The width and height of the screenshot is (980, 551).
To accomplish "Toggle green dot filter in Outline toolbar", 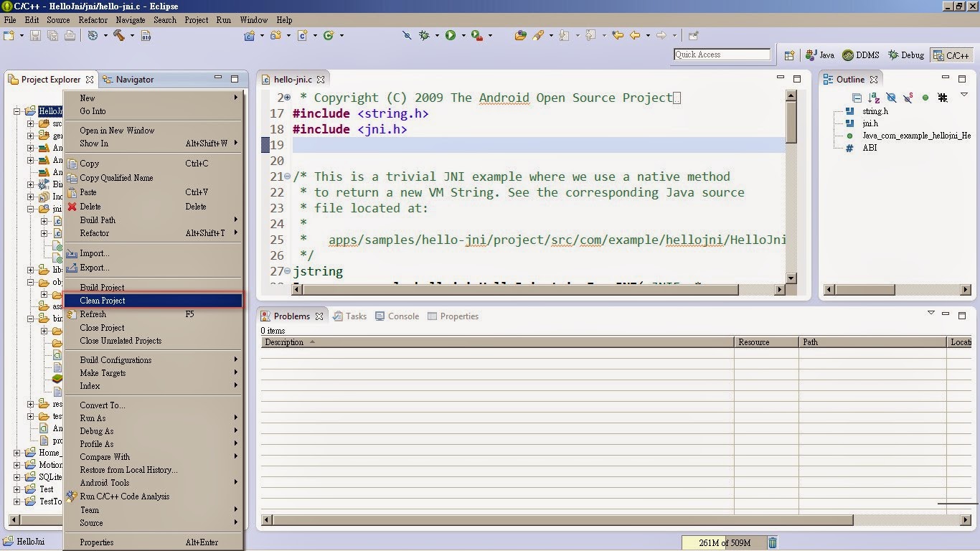I will (925, 98).
